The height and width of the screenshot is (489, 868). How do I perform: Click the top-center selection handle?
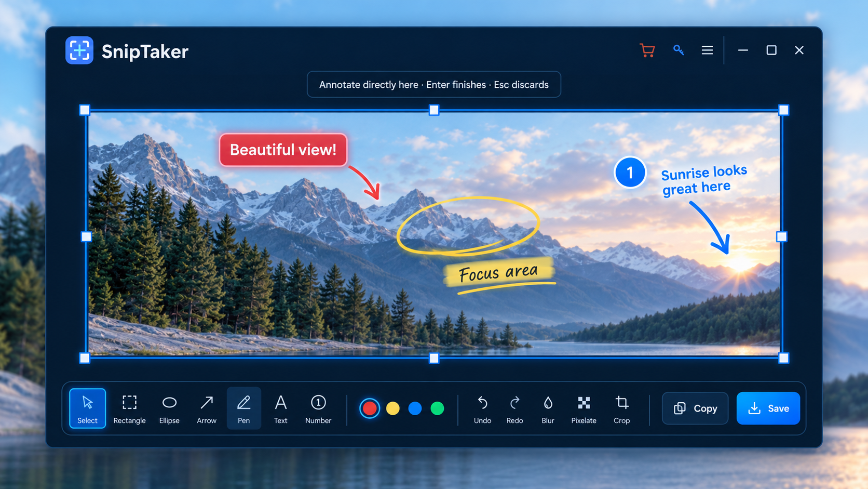[434, 110]
